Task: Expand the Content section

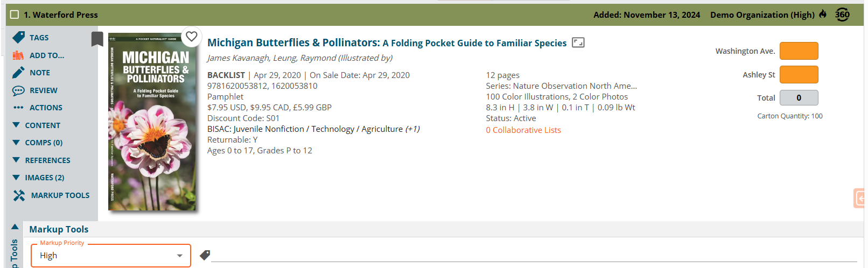Action: point(37,125)
